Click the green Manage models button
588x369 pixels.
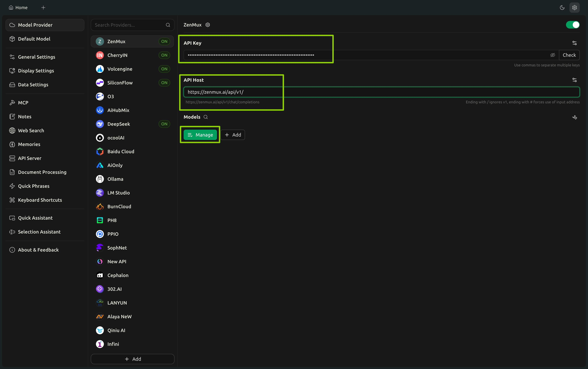tap(200, 135)
